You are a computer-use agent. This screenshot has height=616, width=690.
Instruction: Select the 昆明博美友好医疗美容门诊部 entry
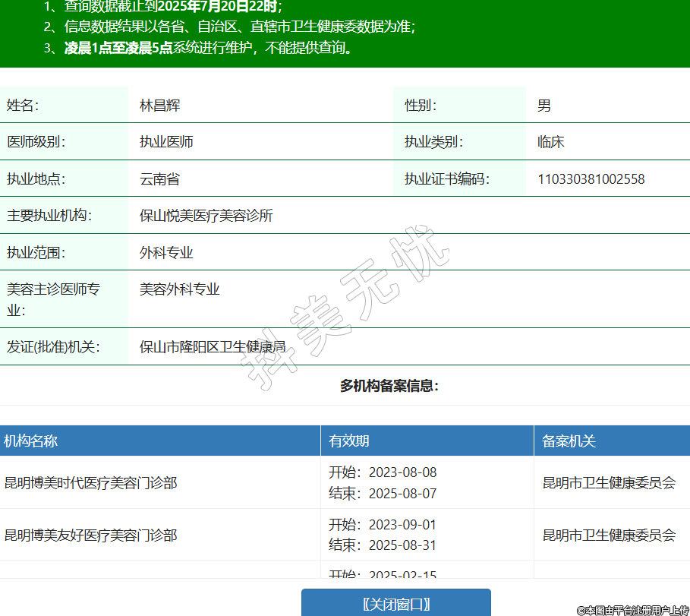[x=90, y=535]
